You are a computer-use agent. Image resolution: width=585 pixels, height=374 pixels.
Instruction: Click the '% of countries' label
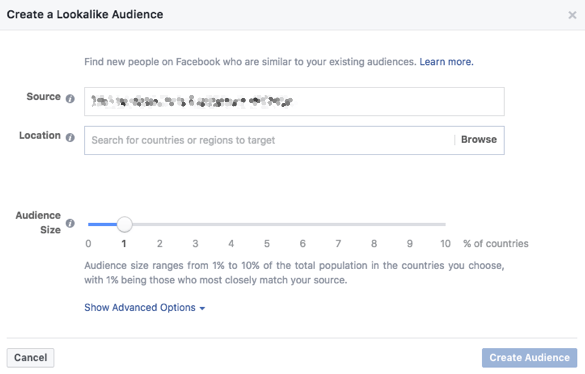[x=495, y=244]
